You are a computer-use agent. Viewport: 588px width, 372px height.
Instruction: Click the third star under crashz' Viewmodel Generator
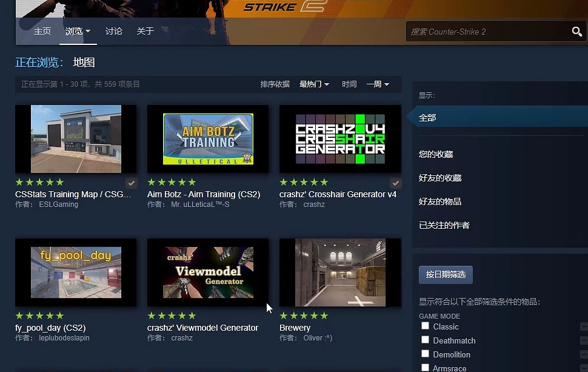pyautogui.click(x=172, y=316)
